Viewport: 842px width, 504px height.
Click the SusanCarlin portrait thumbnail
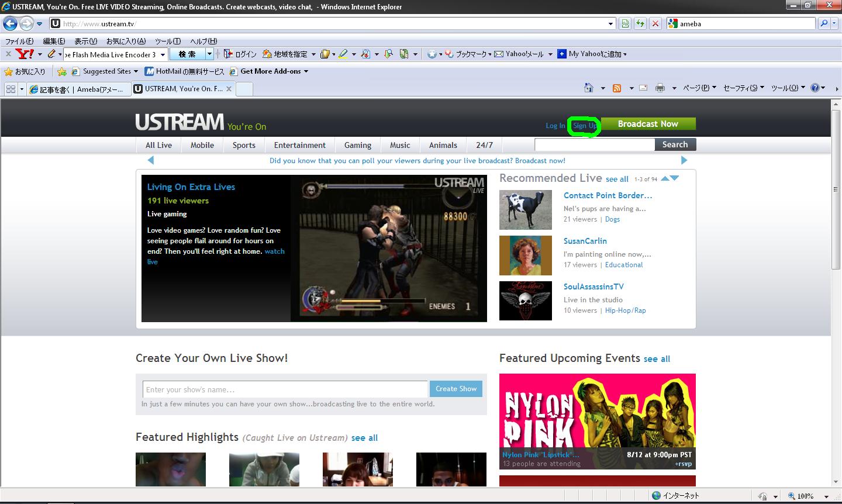525,256
